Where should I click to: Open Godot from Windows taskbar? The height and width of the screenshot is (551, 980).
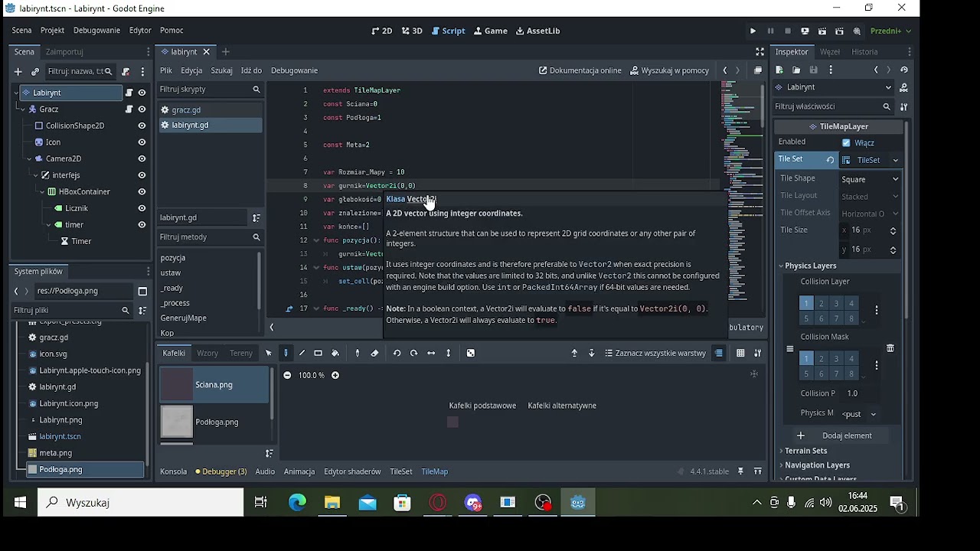pos(578,503)
